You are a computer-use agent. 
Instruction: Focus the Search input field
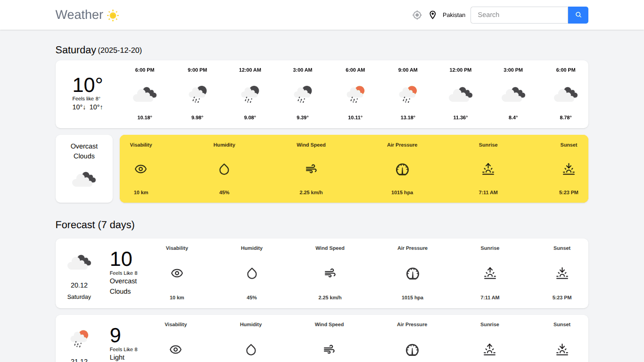click(x=519, y=15)
